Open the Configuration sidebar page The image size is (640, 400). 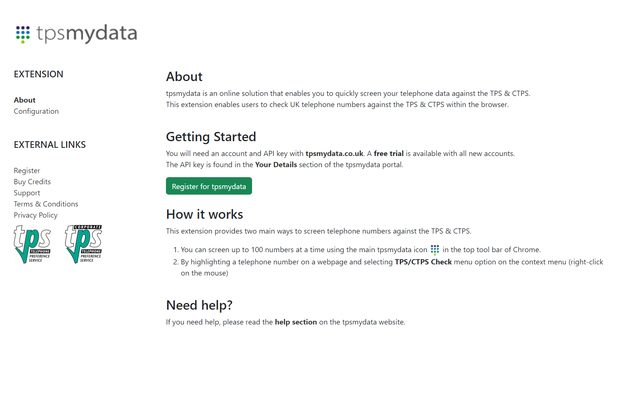(x=36, y=111)
